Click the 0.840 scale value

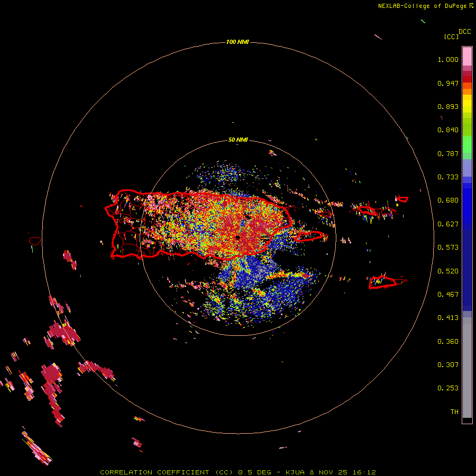click(x=448, y=130)
